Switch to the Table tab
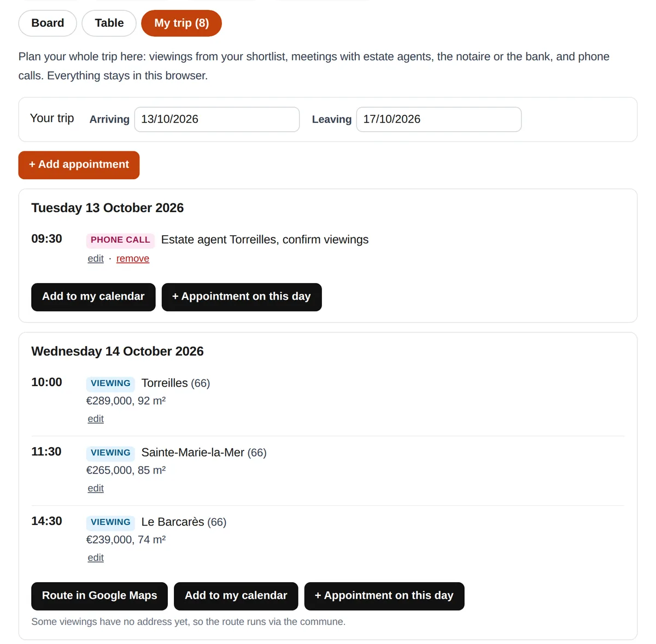656x644 pixels. coord(109,23)
